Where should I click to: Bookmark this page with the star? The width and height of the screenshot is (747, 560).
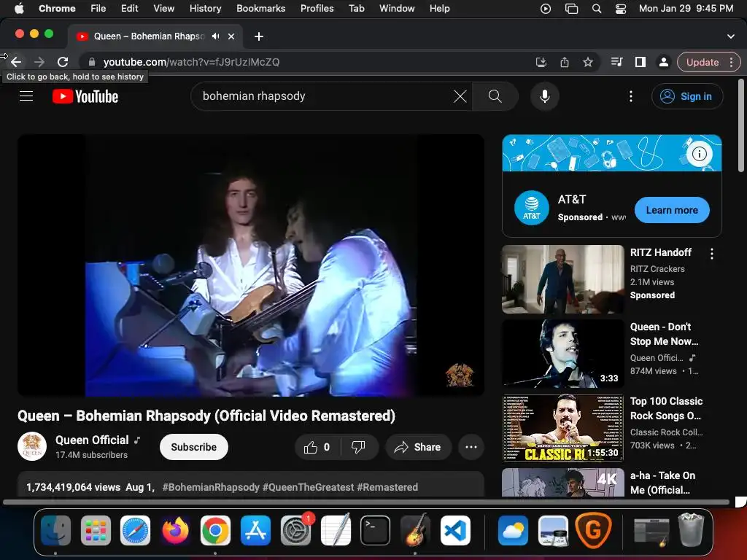tap(588, 62)
